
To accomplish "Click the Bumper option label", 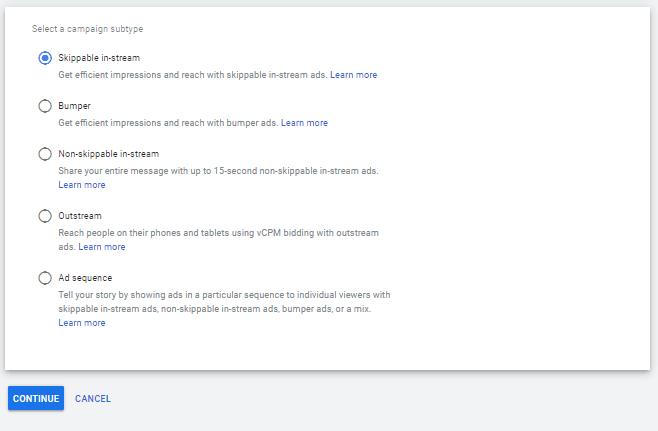I will 74,106.
